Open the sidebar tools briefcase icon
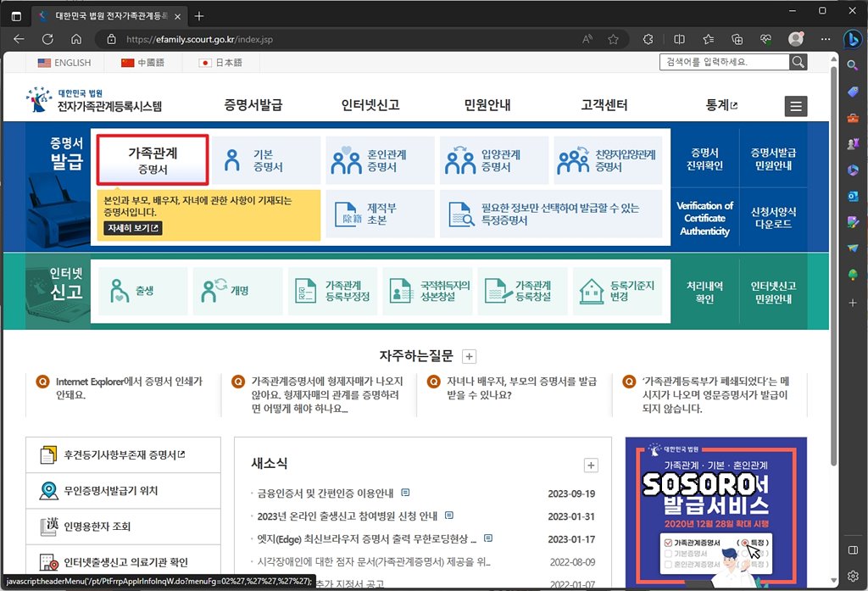This screenshot has width=868, height=591. click(x=853, y=117)
